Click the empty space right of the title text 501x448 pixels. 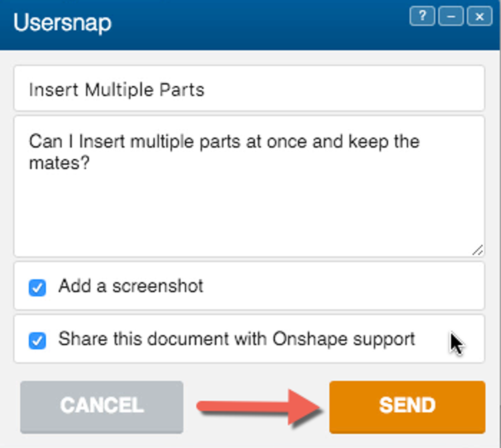pos(344,89)
